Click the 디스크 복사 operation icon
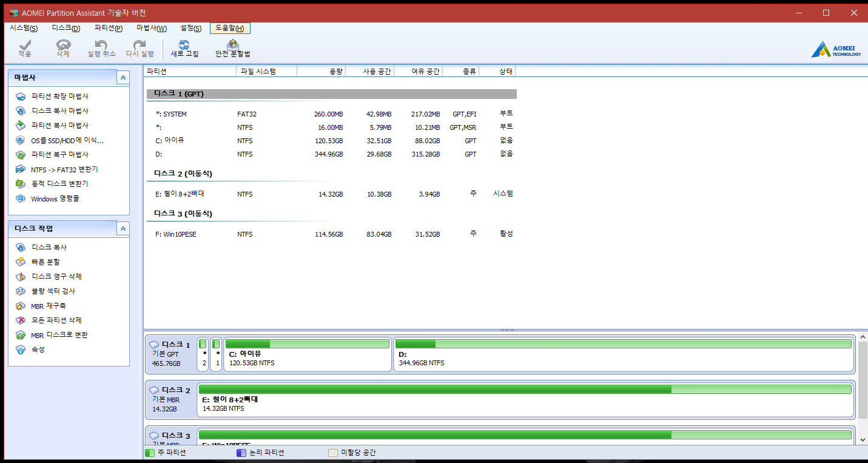The height and width of the screenshot is (463, 868). point(21,248)
